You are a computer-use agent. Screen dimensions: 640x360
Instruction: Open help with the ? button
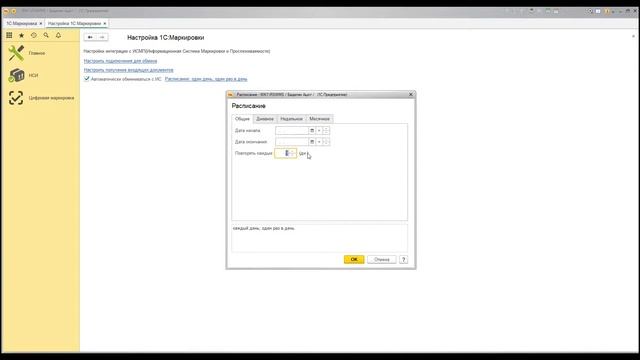click(403, 260)
